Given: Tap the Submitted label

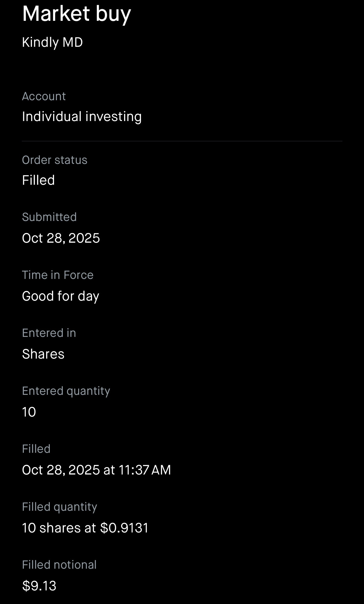Looking at the screenshot, I should pyautogui.click(x=49, y=217).
